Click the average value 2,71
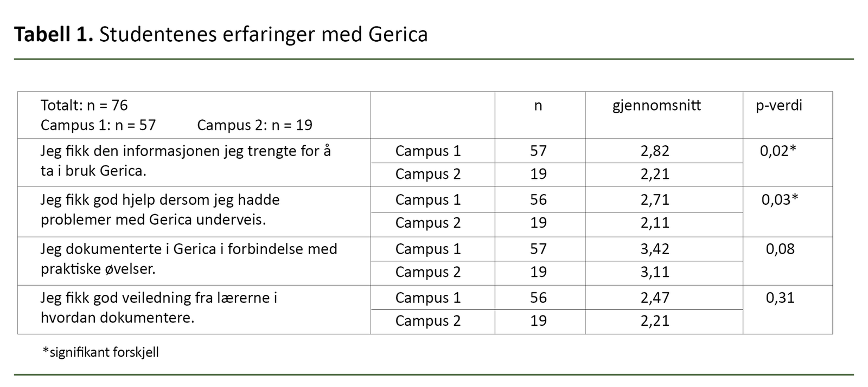 click(655, 199)
